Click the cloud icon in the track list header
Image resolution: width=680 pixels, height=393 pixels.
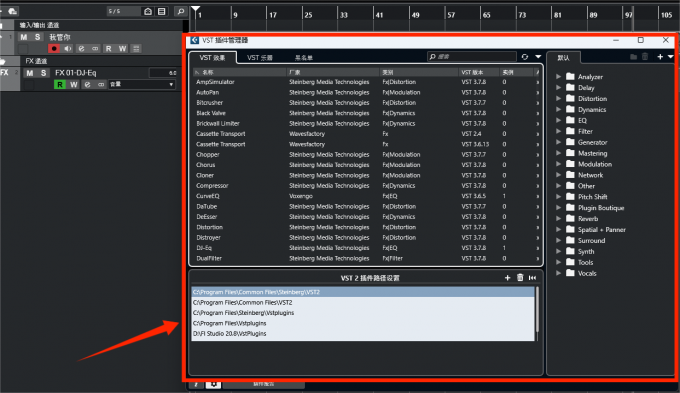tap(12, 11)
